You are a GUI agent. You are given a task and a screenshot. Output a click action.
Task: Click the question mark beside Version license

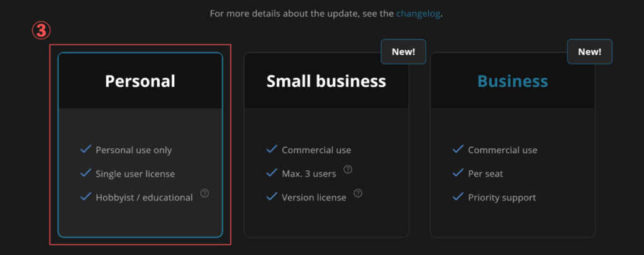click(x=358, y=193)
